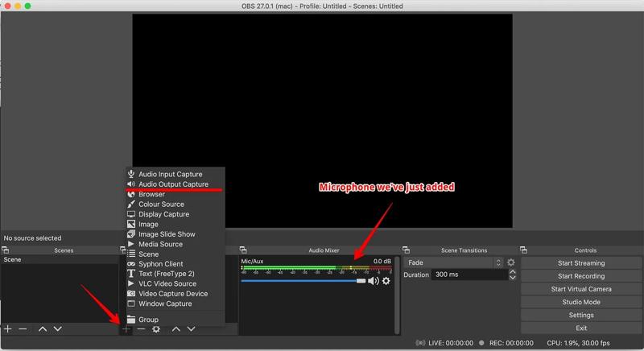Add a new scene with plus icon

point(8,328)
